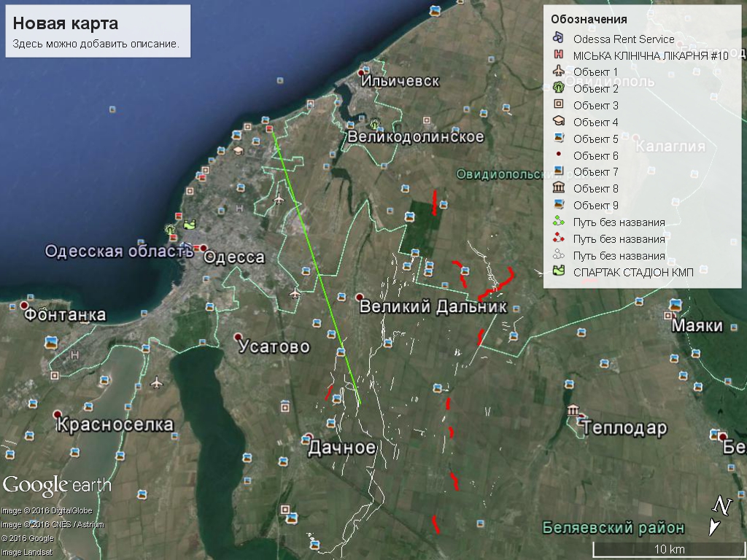Select the stadium icon beside СПАРТАК СТАДІОН КМП
This screenshot has width=747, height=560.
(558, 271)
